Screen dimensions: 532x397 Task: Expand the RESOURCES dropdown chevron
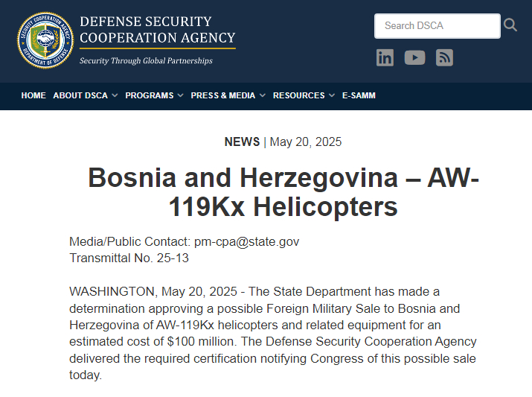(x=332, y=96)
